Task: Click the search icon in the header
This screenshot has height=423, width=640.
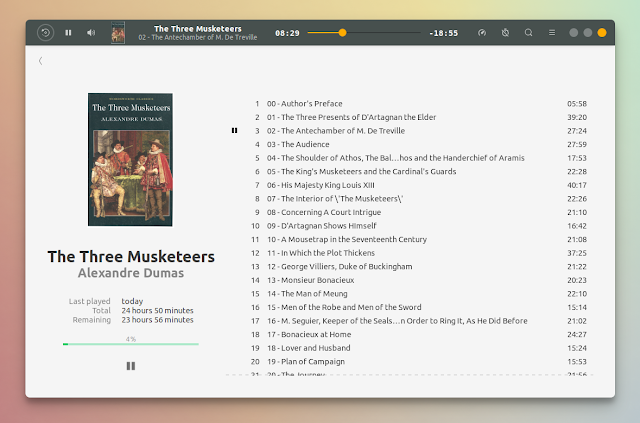Action: (529, 33)
